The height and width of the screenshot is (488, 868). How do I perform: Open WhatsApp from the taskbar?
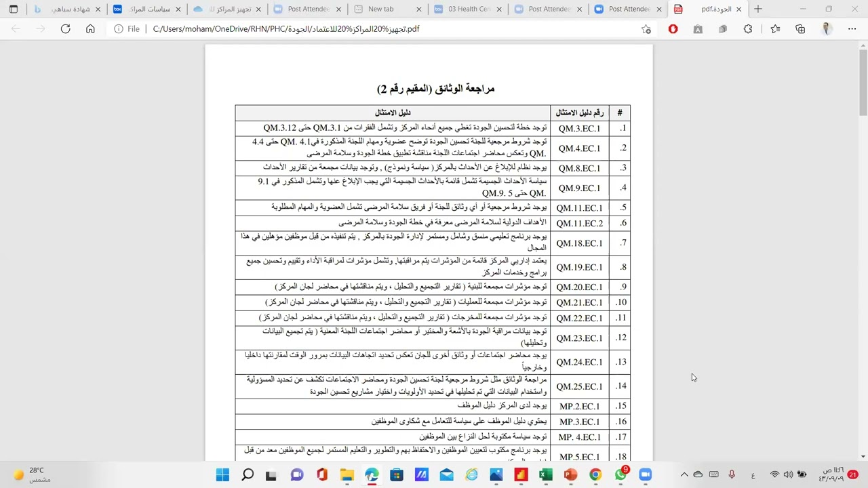(x=620, y=475)
